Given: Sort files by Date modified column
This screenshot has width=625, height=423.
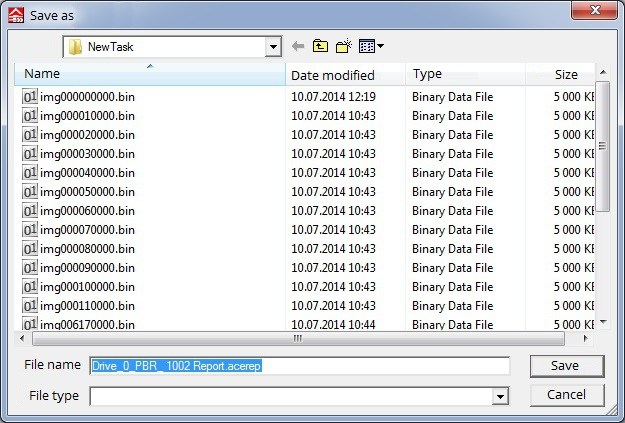Looking at the screenshot, I should pyautogui.click(x=344, y=75).
